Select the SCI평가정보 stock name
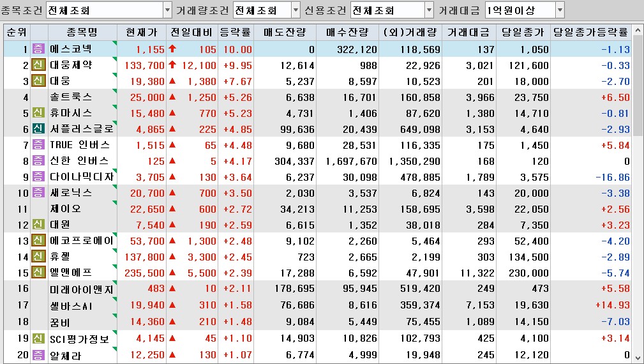The width and height of the screenshot is (644, 364). [x=80, y=339]
